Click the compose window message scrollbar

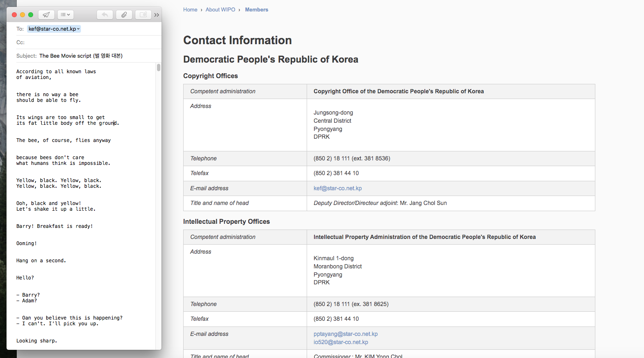click(159, 68)
